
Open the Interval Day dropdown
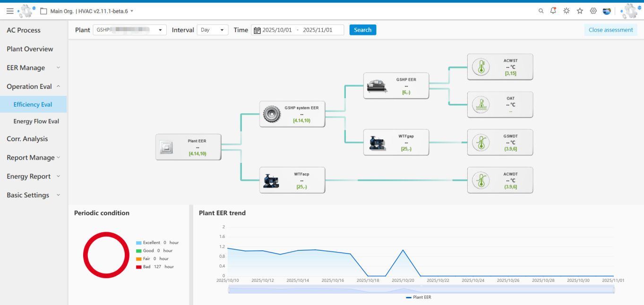tap(212, 30)
